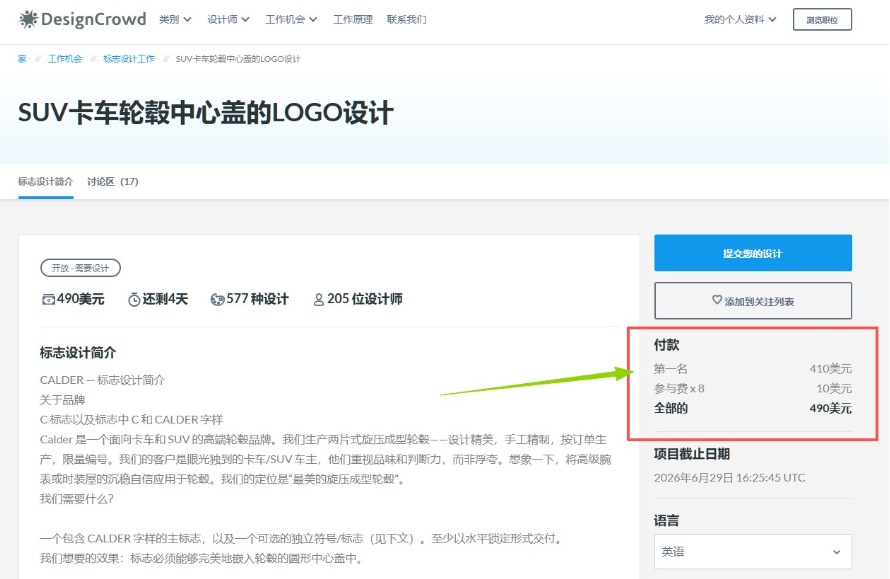The width and height of the screenshot is (890, 579).
Task: Select the 标志设计简介 tab
Action: click(x=45, y=182)
